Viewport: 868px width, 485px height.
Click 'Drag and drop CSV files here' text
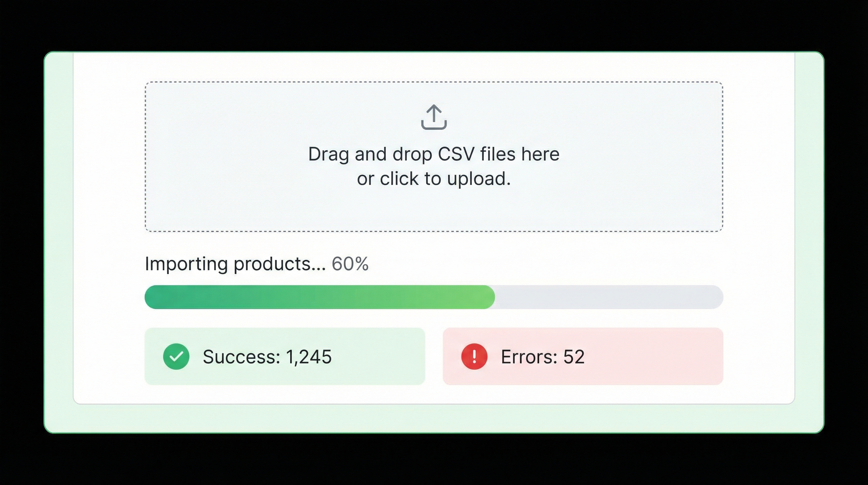coord(434,154)
